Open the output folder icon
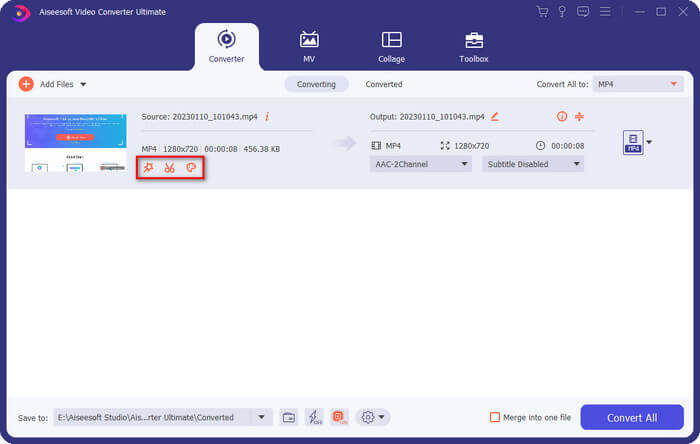This screenshot has width=700, height=444. coord(289,418)
